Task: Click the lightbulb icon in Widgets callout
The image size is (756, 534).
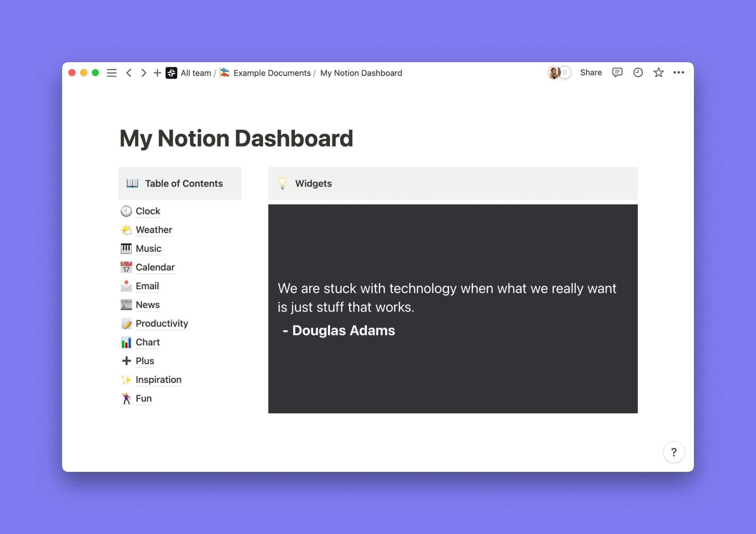Action: click(x=282, y=183)
